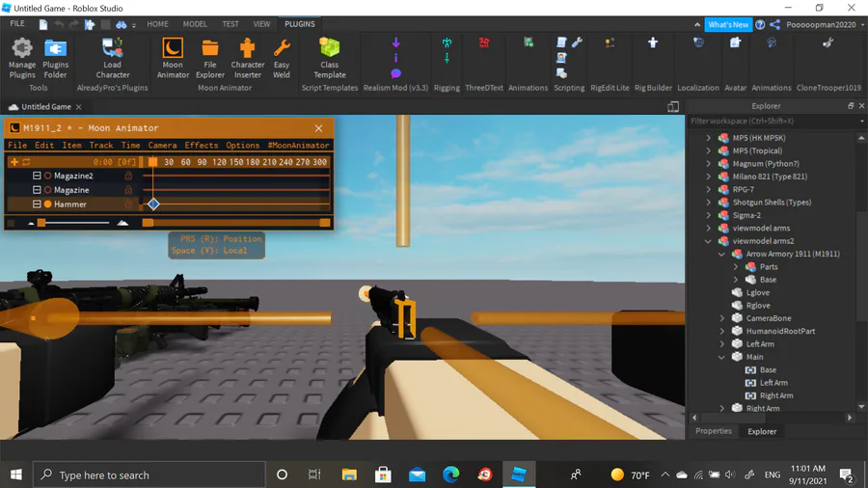The height and width of the screenshot is (488, 868).
Task: Toggle the Magazine2 track circle
Action: (x=48, y=176)
